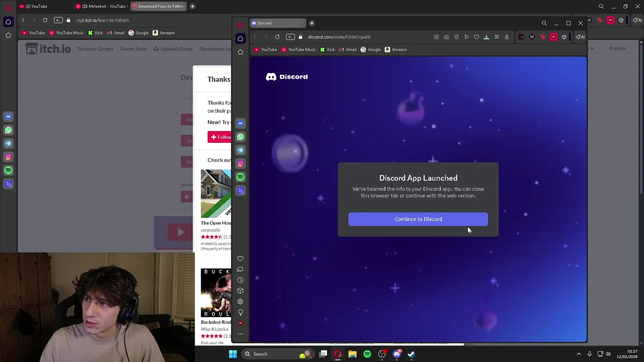Open a new tab in the Discord window

[311, 23]
